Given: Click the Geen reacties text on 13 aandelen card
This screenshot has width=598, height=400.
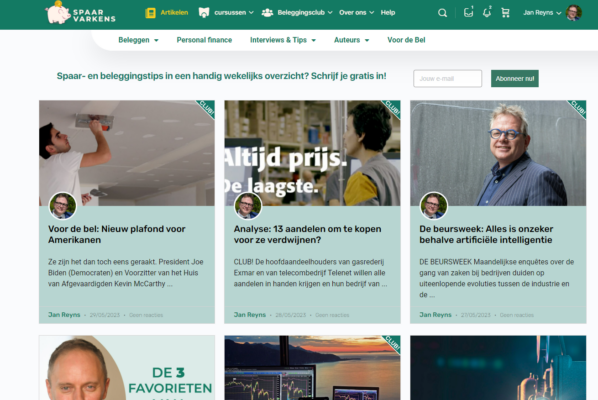Looking at the screenshot, I should point(332,315).
